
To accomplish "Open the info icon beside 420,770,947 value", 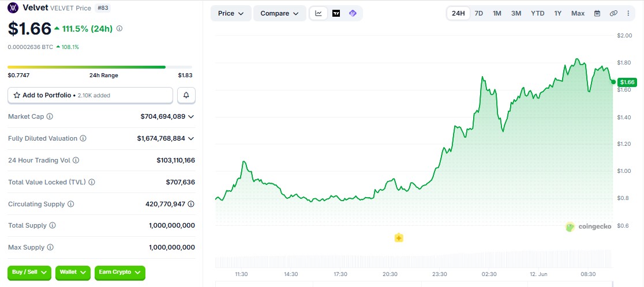I will tap(191, 204).
